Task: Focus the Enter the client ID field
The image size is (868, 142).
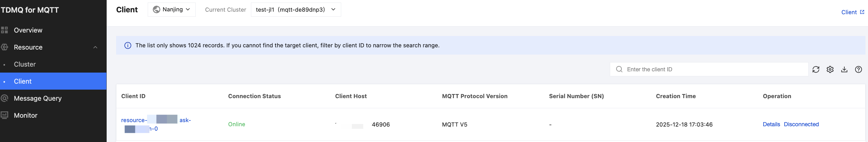Action: pyautogui.click(x=714, y=69)
